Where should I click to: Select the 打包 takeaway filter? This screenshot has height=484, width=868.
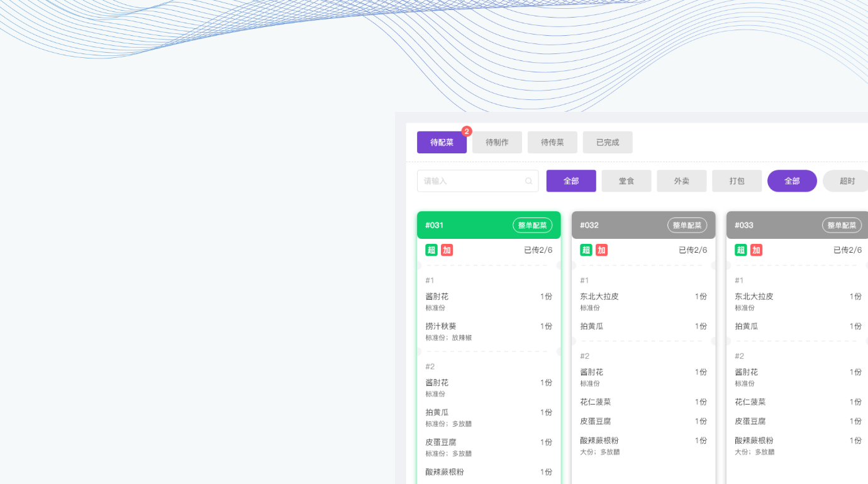tap(737, 181)
